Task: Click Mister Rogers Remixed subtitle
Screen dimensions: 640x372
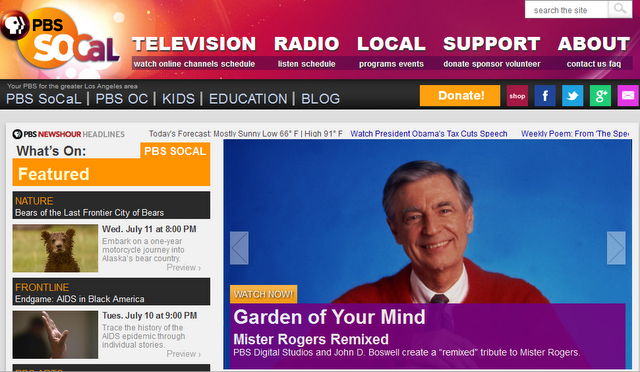Action: [311, 339]
